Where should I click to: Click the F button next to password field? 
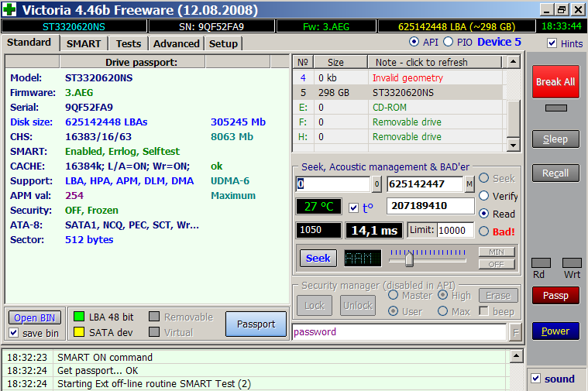click(516, 332)
